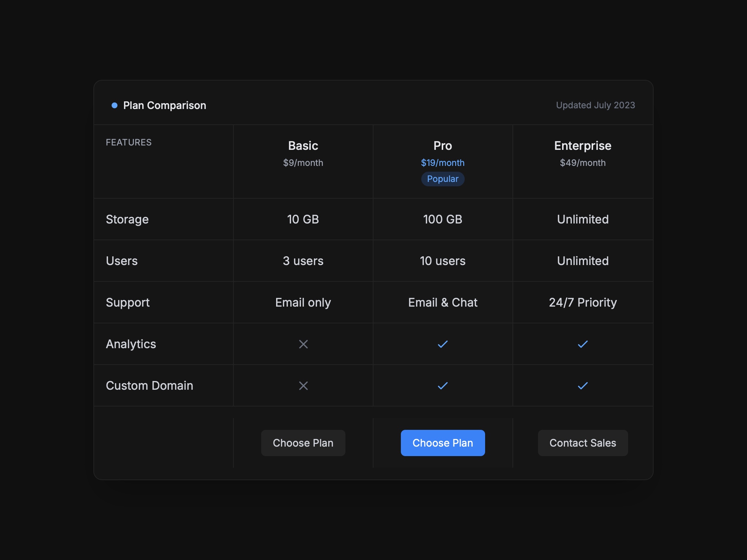Click the checkmark under Enterprise Analytics
This screenshot has height=560, width=747.
[582, 344]
